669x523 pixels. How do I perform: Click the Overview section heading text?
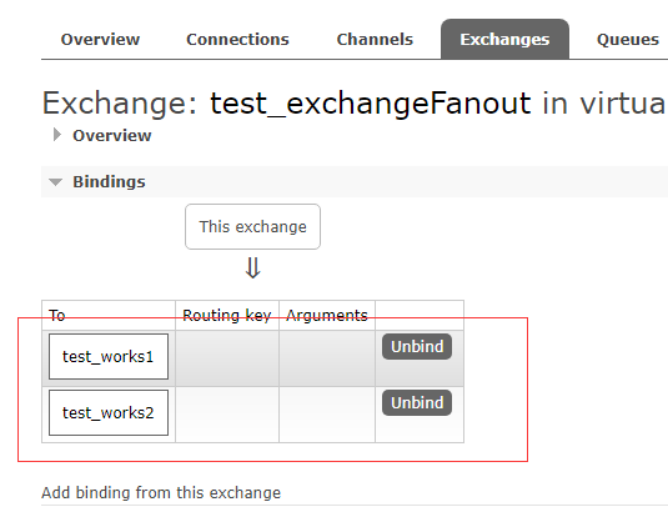(112, 135)
